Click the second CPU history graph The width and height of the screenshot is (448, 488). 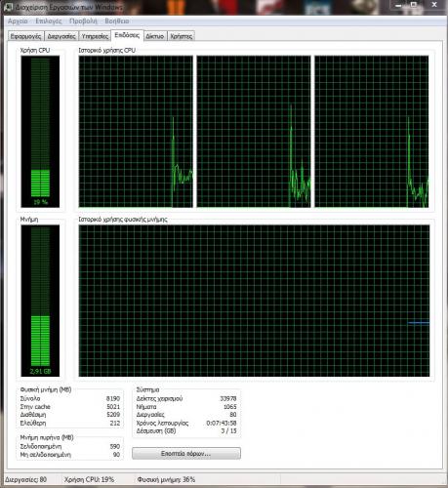pos(254,132)
